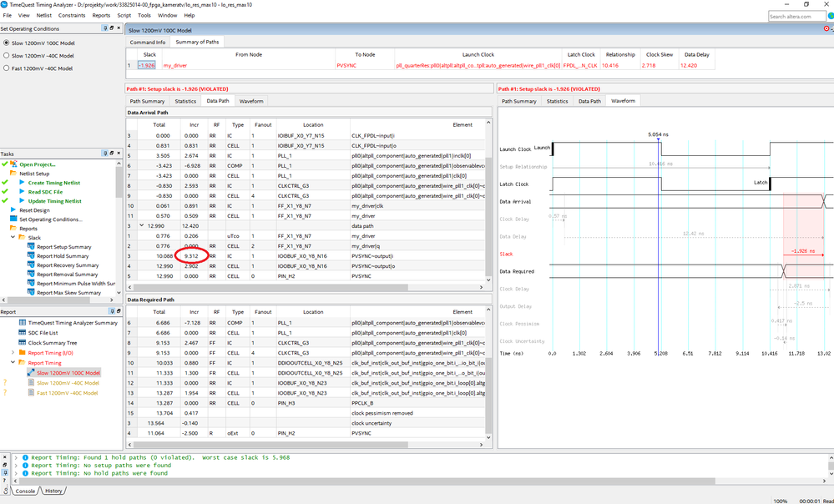
Task: Open the History tab at bottom
Action: 53,491
